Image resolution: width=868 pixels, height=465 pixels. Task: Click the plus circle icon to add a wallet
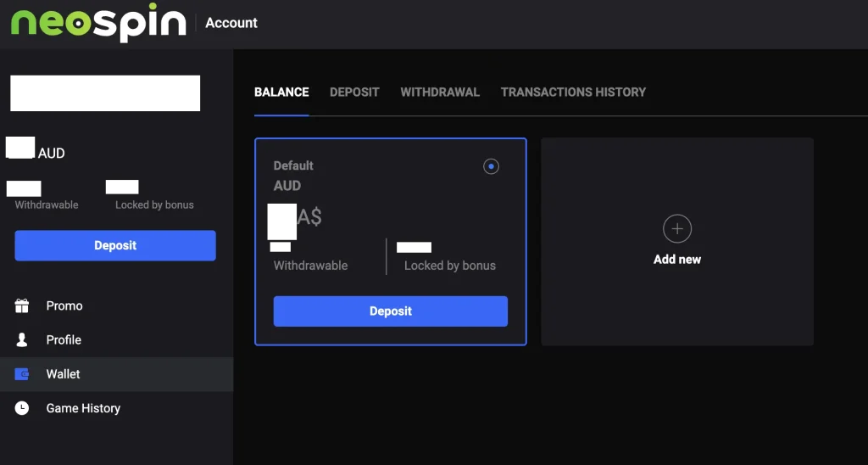click(677, 228)
